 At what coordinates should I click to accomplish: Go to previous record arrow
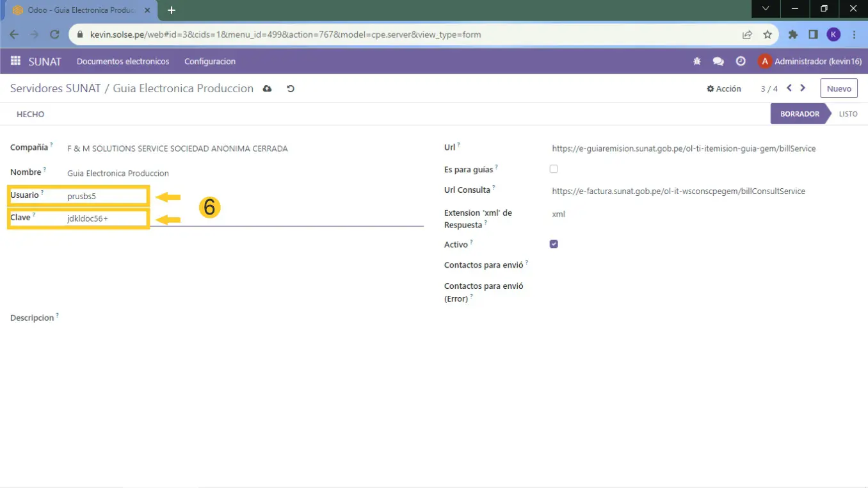pyautogui.click(x=789, y=88)
